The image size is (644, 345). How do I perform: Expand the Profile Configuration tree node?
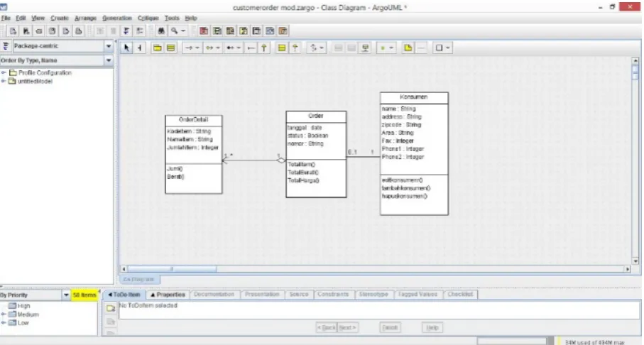point(4,72)
